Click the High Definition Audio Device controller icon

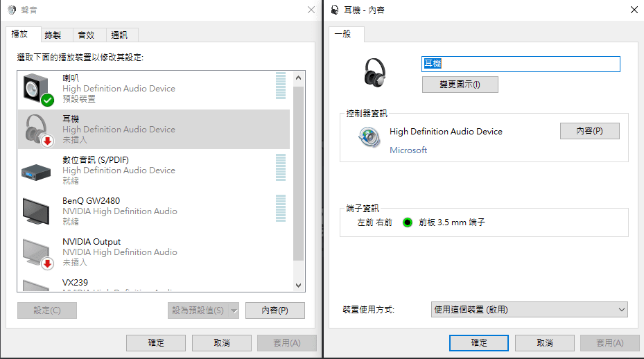coord(369,137)
